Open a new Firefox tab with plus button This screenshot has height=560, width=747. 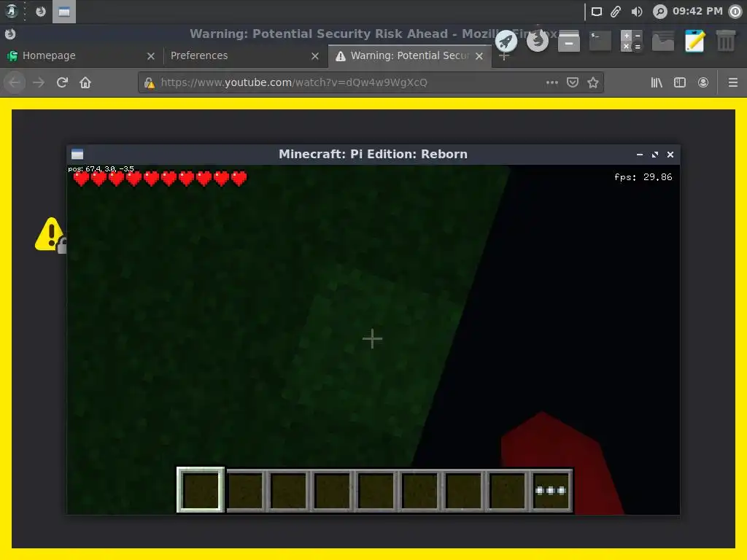coord(504,56)
